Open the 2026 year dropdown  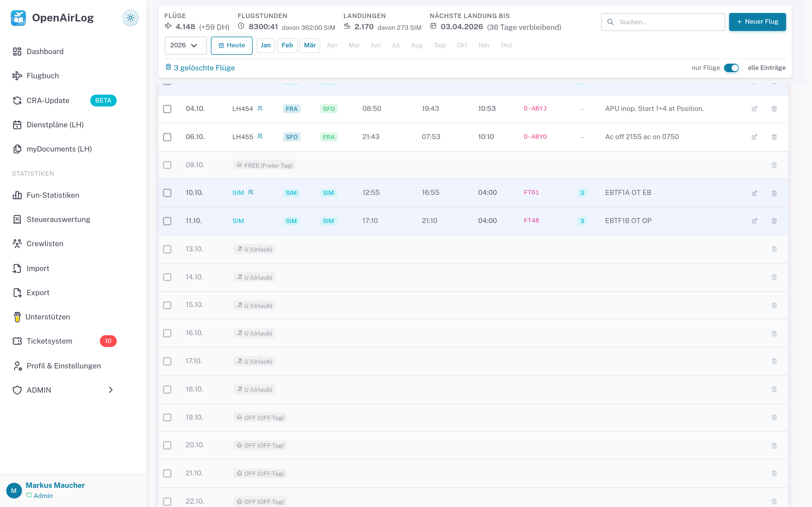[185, 45]
